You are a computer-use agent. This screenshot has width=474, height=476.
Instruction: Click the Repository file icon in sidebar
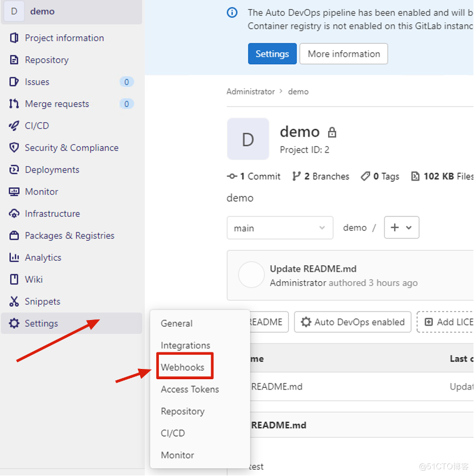pos(14,60)
